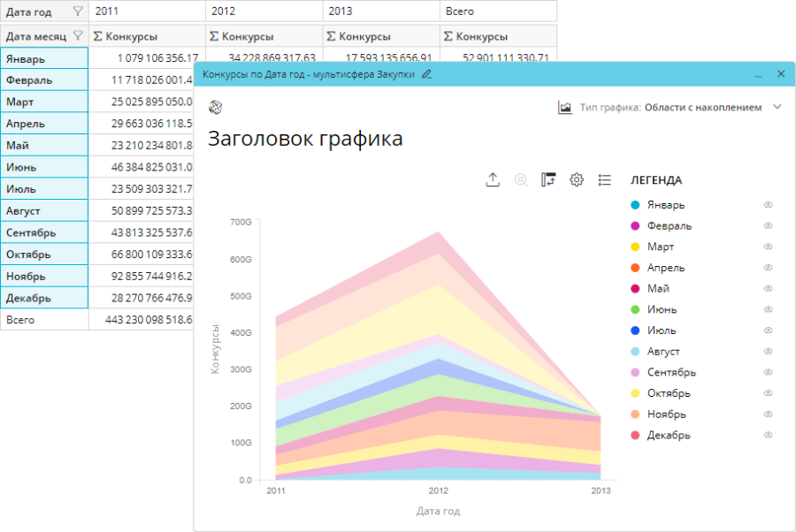Screen dimensions: 796x532
Task: Click the export chart upload icon
Action: 493,179
